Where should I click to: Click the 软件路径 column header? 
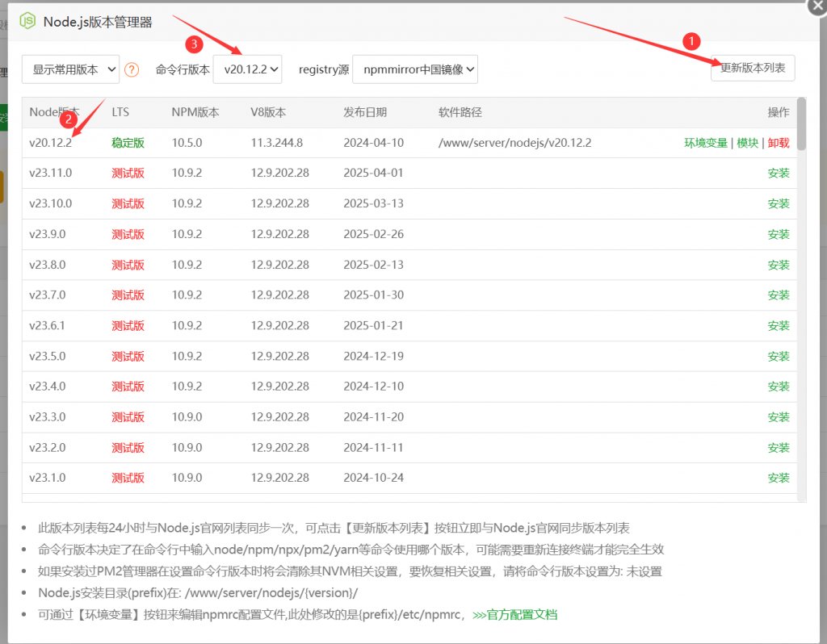(460, 112)
